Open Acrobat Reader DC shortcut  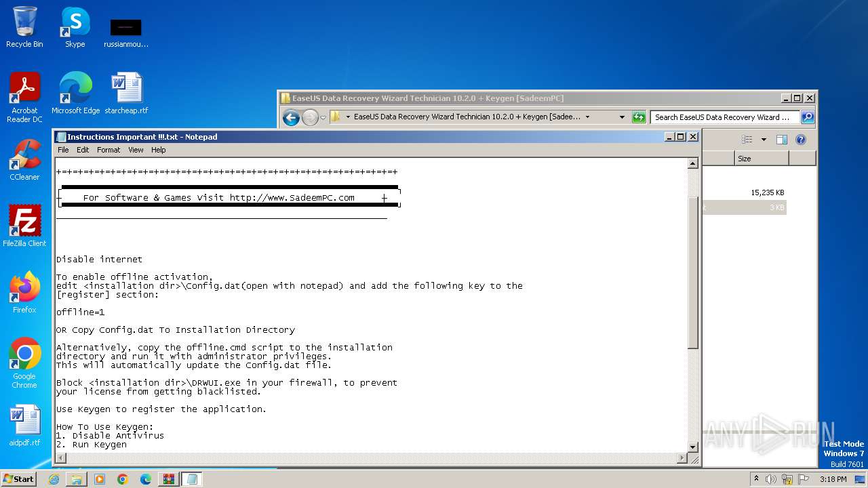tap(24, 97)
